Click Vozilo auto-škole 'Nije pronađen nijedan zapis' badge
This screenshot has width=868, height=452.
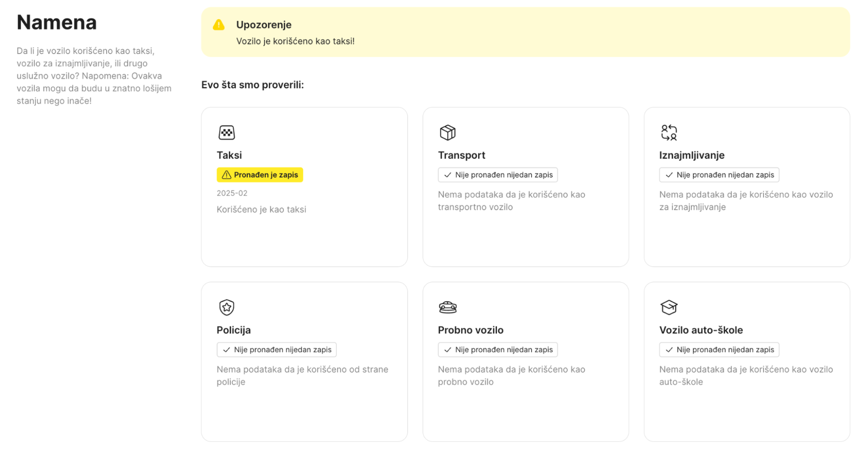(719, 350)
